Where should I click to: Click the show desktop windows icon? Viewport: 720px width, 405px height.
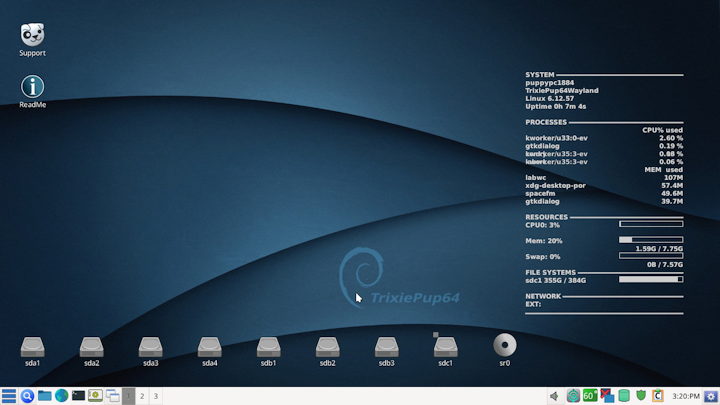pyautogui.click(x=112, y=396)
